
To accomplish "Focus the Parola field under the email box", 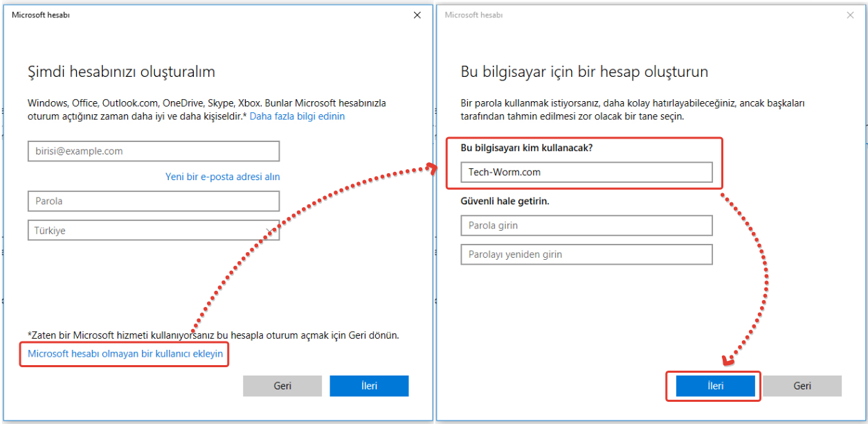I will 154,201.
